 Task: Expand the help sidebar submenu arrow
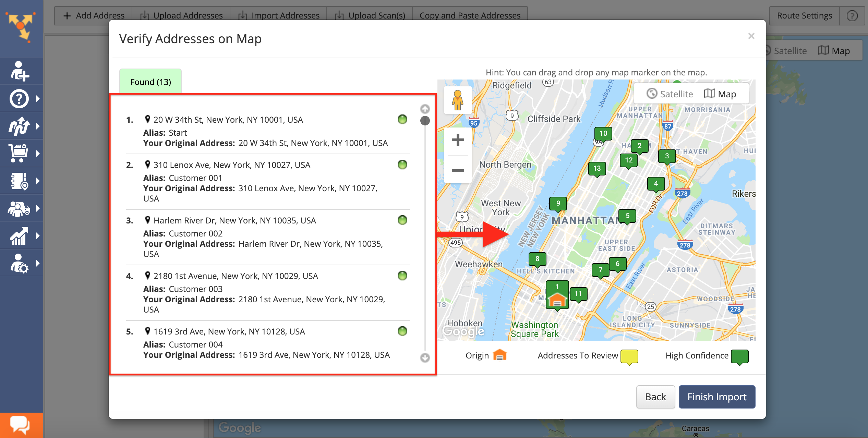(x=38, y=99)
